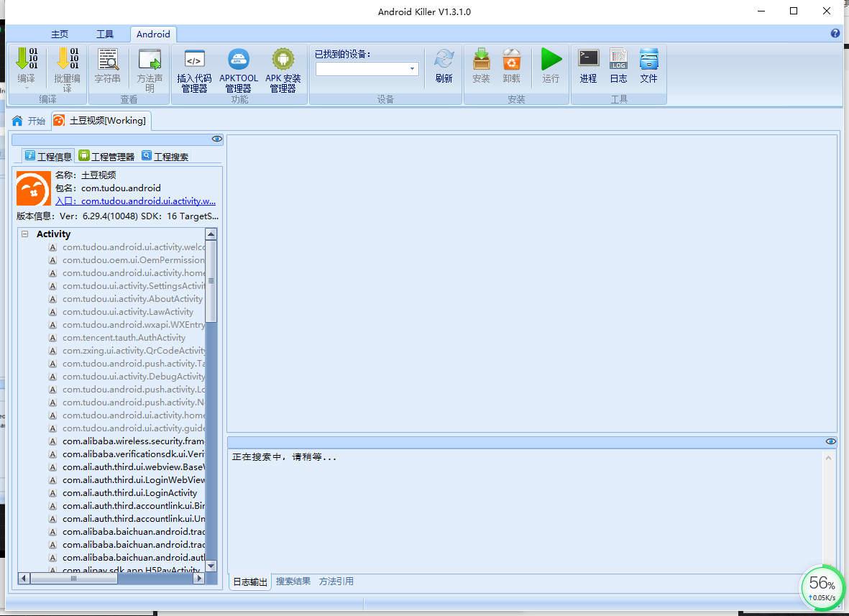Click the help question mark icon

click(835, 33)
